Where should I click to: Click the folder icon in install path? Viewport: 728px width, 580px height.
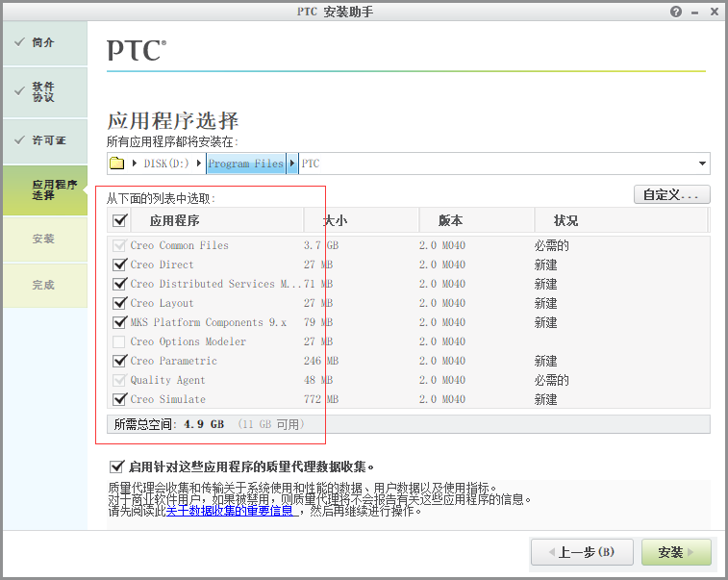(x=117, y=164)
